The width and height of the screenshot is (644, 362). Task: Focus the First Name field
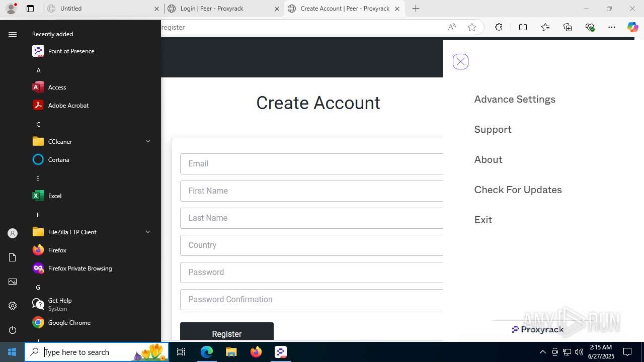[x=311, y=191]
